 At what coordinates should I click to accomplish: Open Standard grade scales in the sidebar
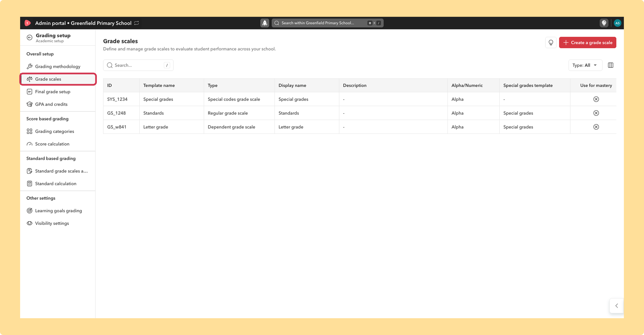coord(58,171)
